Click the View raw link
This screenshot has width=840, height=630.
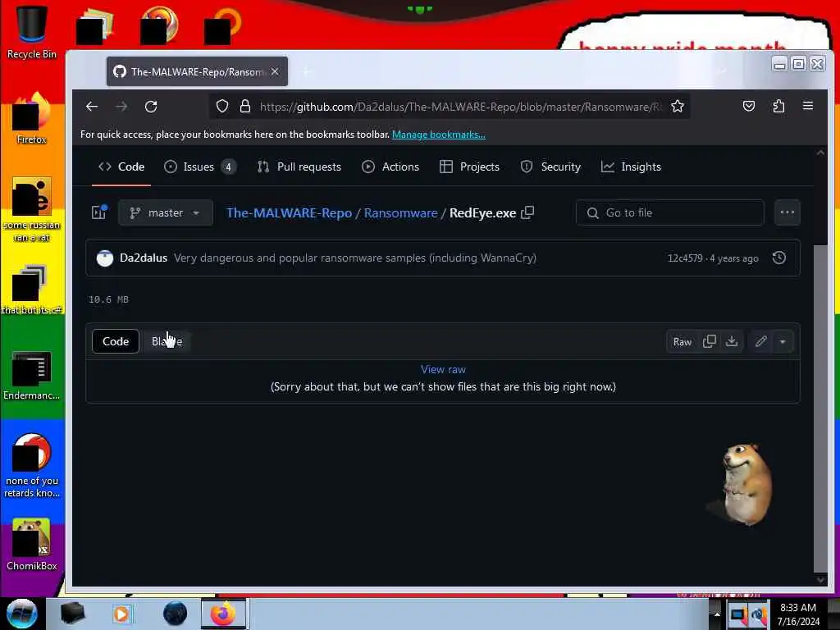click(x=443, y=369)
